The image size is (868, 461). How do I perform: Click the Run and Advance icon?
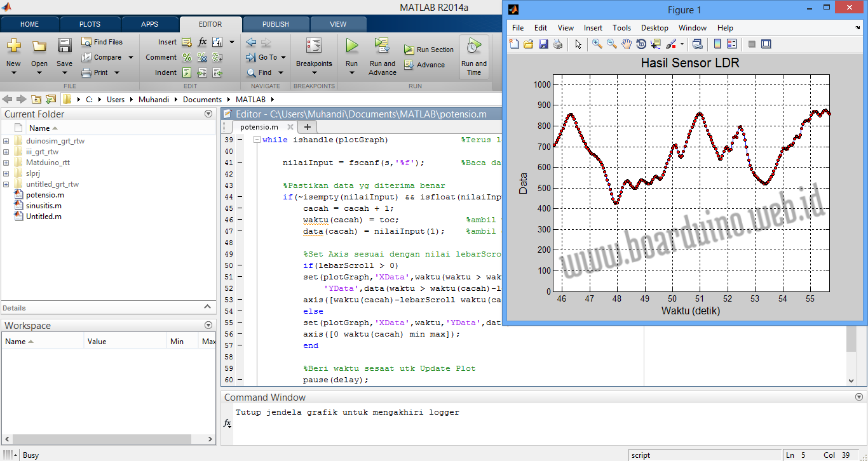pos(382,46)
